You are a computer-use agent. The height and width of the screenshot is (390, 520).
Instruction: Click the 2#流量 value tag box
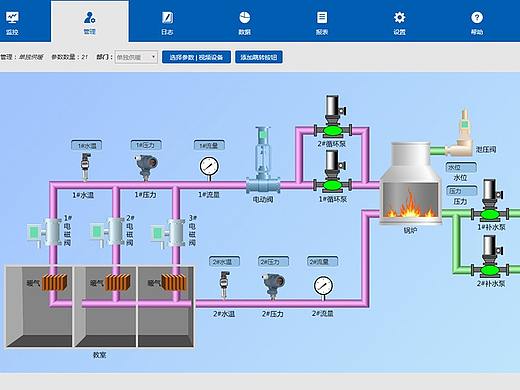(322, 261)
